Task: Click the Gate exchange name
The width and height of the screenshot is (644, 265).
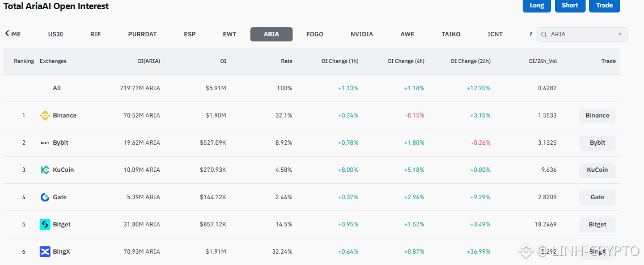Action: pos(60,197)
